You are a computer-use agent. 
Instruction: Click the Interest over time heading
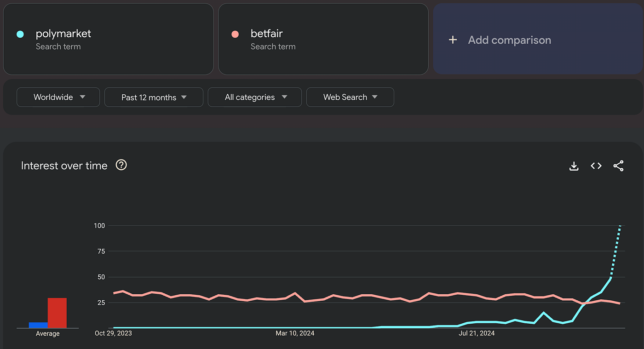(x=64, y=166)
